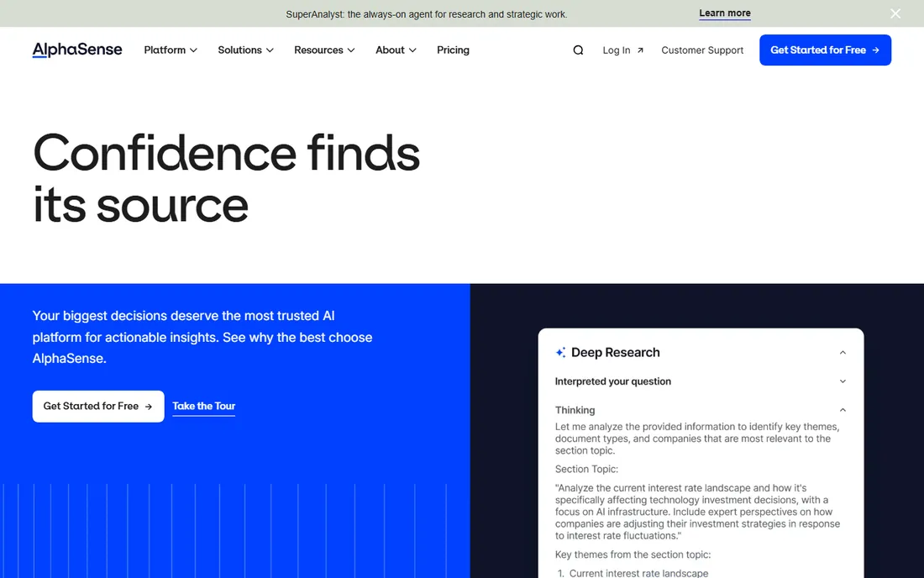Visit Customer Support
924x578 pixels.
702,50
